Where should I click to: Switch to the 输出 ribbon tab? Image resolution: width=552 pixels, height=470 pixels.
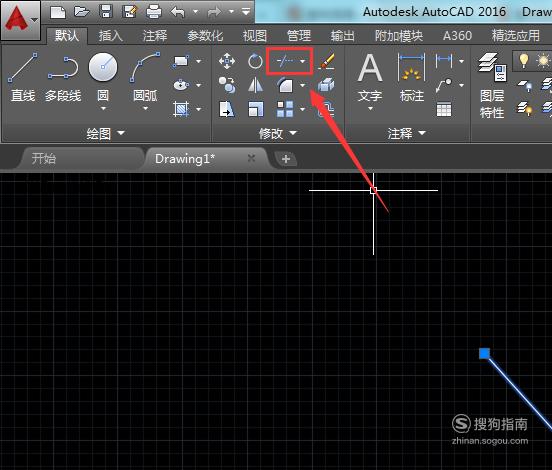tap(343, 36)
